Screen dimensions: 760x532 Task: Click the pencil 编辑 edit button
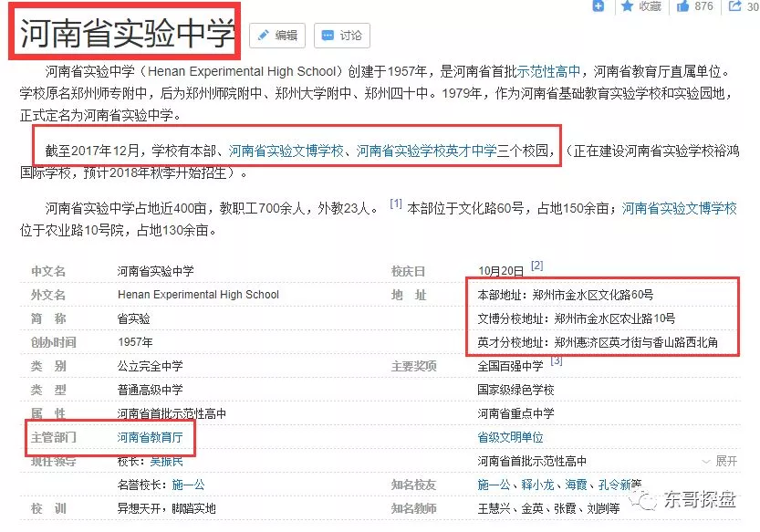(276, 36)
